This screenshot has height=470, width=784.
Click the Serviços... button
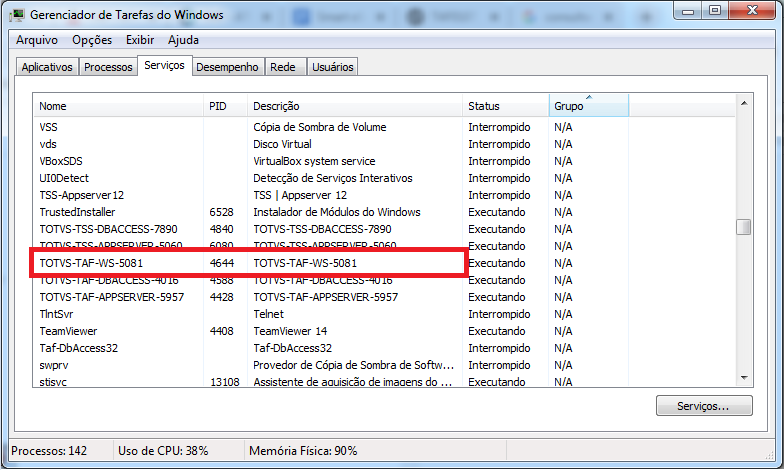click(x=705, y=406)
